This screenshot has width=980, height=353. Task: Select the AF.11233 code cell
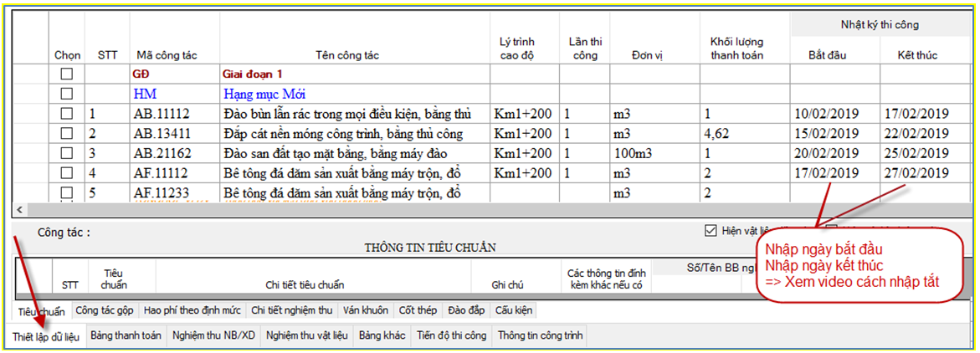tap(175, 193)
